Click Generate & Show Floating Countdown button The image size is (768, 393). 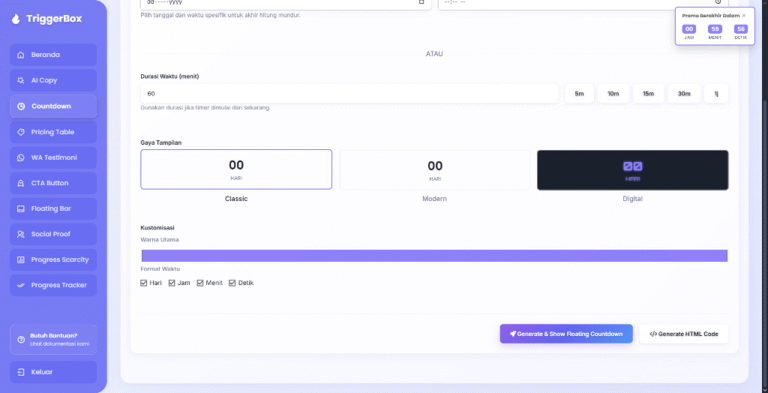[x=566, y=334]
